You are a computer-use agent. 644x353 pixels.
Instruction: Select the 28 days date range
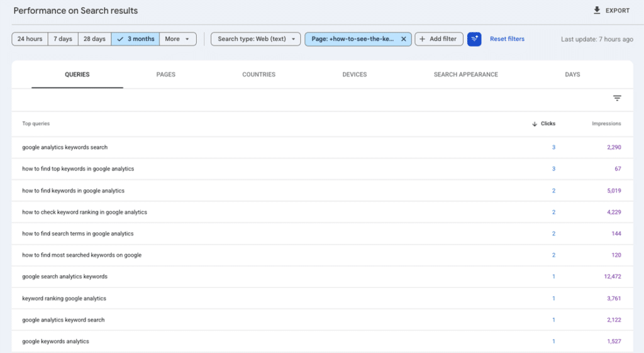[94, 39]
